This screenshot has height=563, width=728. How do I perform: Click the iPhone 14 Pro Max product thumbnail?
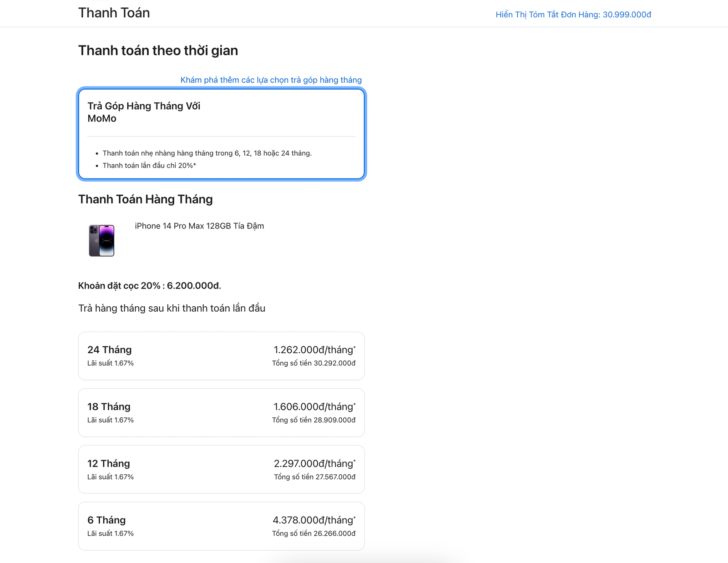[x=101, y=240]
